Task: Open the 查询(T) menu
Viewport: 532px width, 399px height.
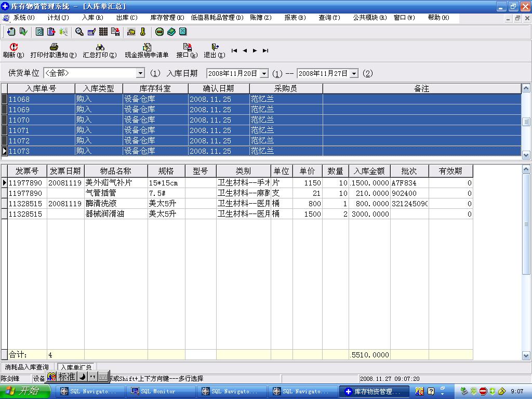Action: [x=329, y=17]
